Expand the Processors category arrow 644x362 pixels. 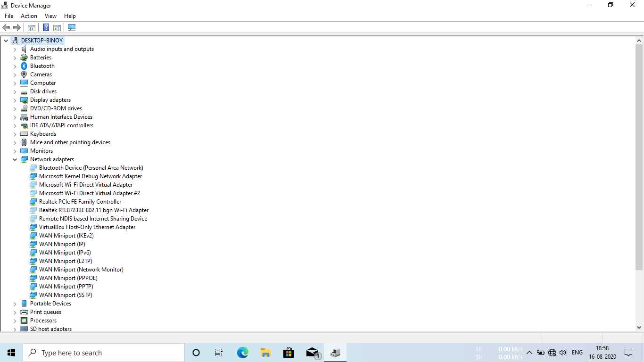pos(15,321)
